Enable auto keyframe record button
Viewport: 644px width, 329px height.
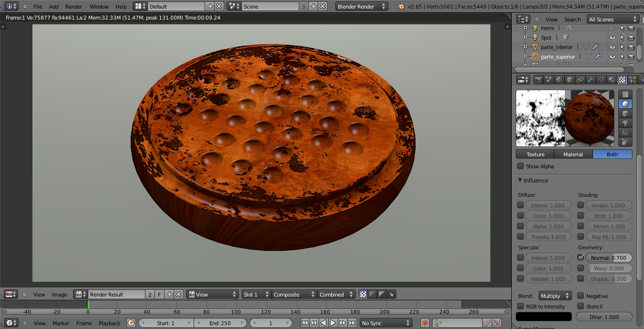click(x=425, y=323)
